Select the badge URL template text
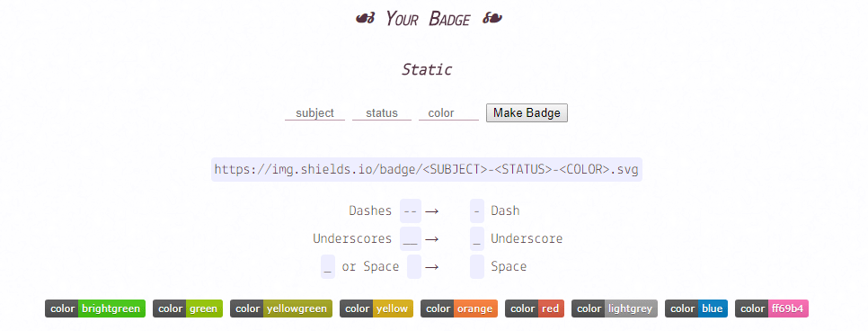The height and width of the screenshot is (331, 868). (x=426, y=169)
